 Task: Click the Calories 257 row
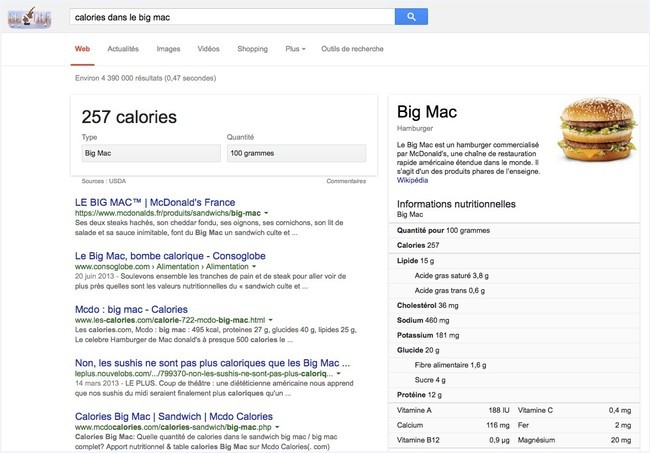(x=514, y=245)
